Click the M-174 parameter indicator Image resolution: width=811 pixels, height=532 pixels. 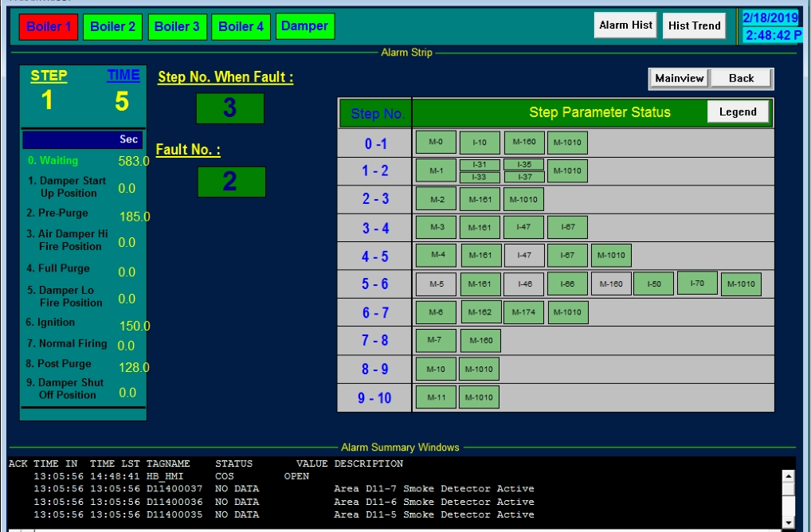(x=523, y=312)
